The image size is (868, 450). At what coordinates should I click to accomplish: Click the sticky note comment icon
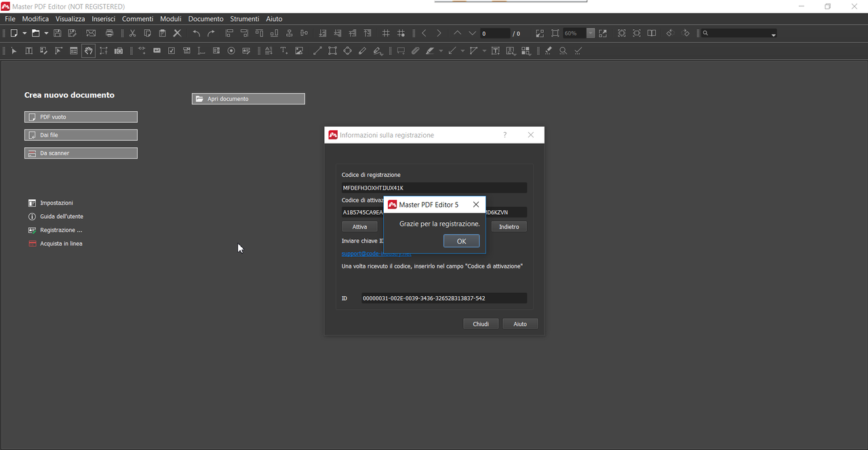[401, 51]
